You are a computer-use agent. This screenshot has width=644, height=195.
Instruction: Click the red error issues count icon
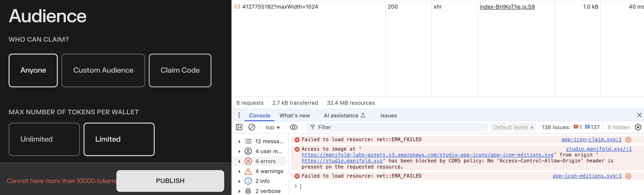click(576, 127)
